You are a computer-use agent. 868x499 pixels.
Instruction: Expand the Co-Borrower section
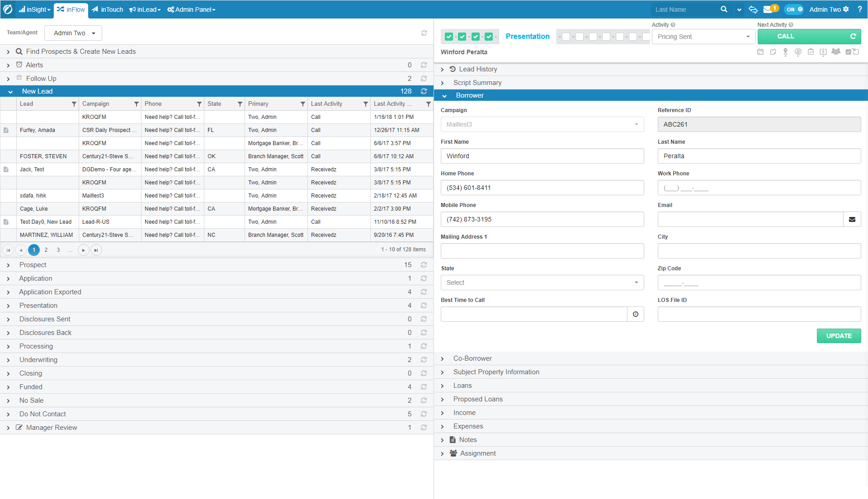472,358
